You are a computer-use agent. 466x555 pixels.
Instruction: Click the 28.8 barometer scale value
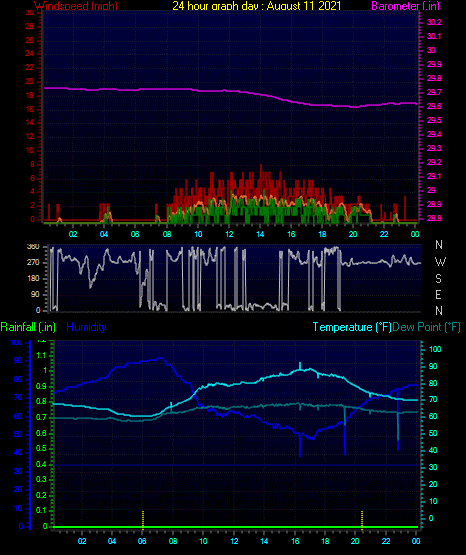coord(434,218)
